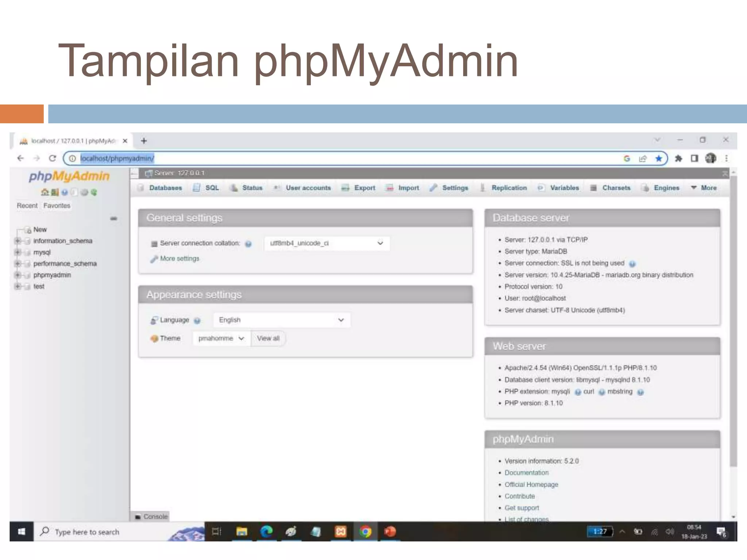Click the share page icon in address bar
This screenshot has width=747, height=560.
point(643,158)
